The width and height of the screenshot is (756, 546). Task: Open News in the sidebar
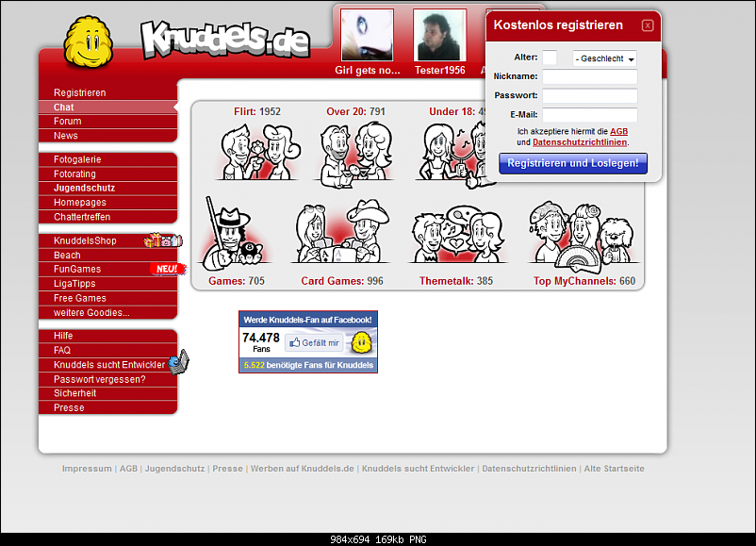(x=108, y=136)
